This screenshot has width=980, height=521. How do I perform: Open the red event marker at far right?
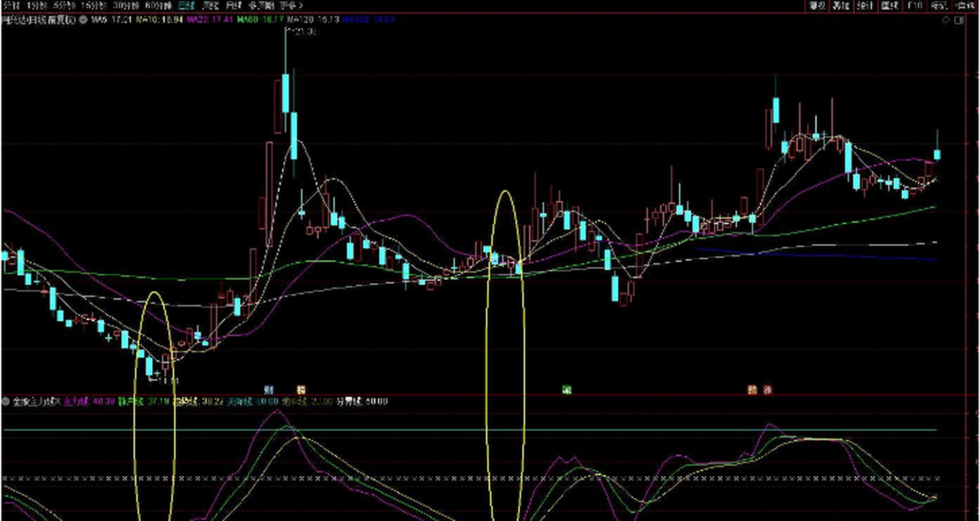[767, 390]
